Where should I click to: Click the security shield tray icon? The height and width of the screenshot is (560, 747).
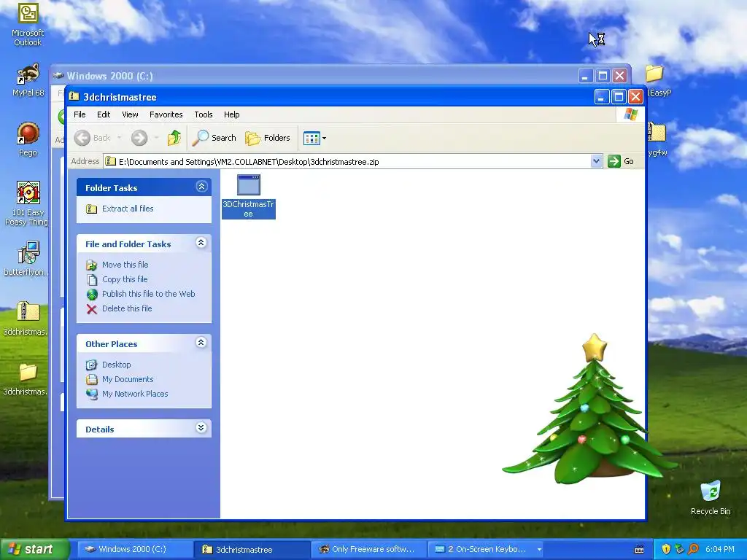(665, 550)
